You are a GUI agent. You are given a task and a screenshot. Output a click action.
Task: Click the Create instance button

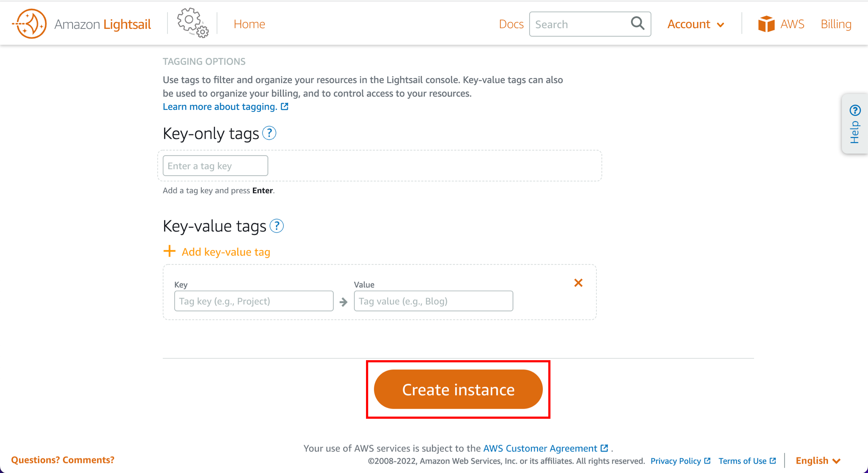(458, 389)
